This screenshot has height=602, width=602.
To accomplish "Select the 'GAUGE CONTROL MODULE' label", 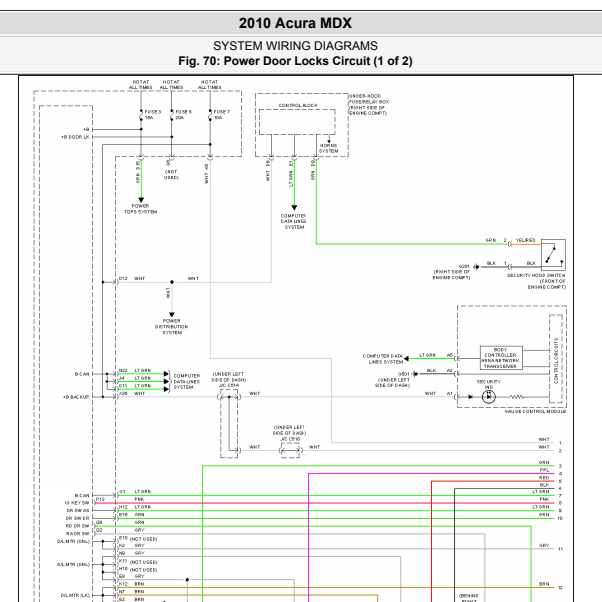I will (x=535, y=411).
